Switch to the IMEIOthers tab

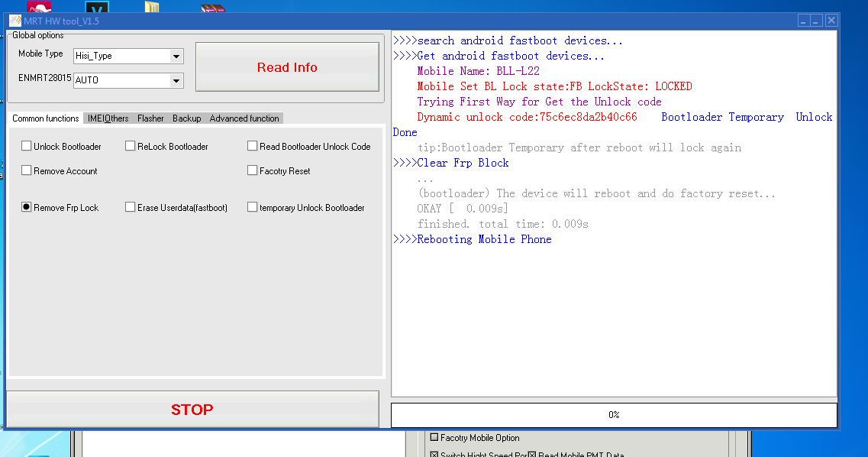click(108, 118)
